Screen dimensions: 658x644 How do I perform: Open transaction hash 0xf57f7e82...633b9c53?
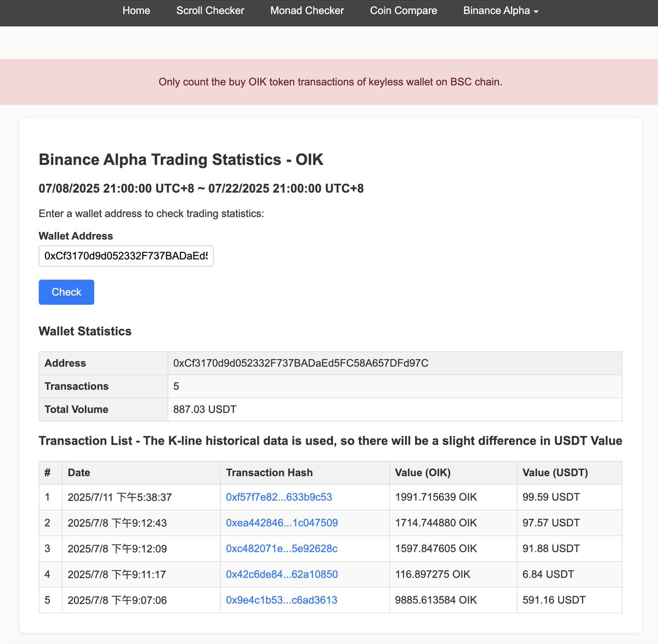[279, 497]
